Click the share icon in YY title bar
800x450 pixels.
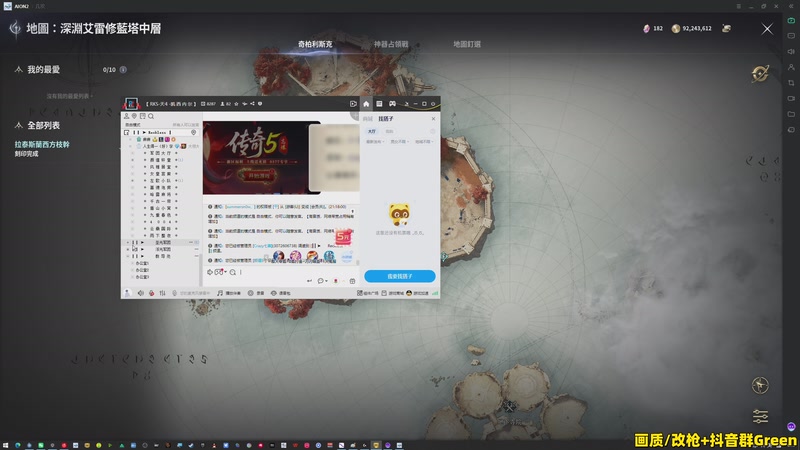pyautogui.click(x=252, y=104)
